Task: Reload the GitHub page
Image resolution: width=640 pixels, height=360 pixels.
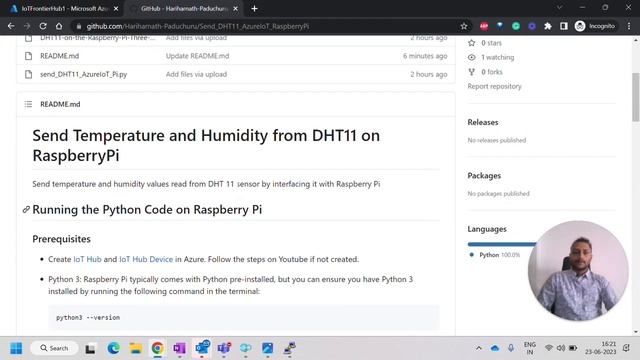Action: pyautogui.click(x=43, y=26)
